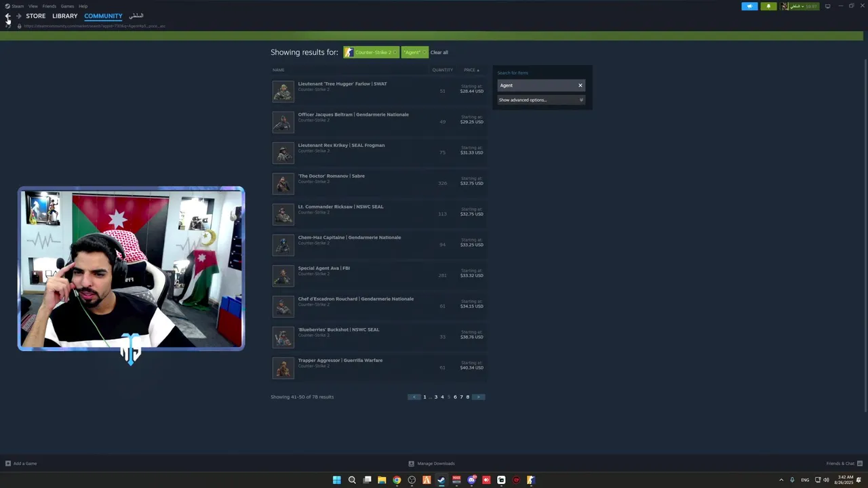Click Add a Game button

(21, 464)
